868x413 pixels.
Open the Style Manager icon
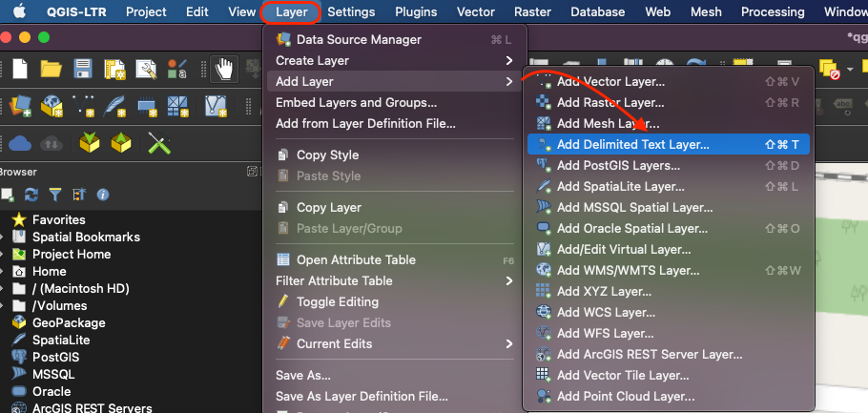pos(177,70)
